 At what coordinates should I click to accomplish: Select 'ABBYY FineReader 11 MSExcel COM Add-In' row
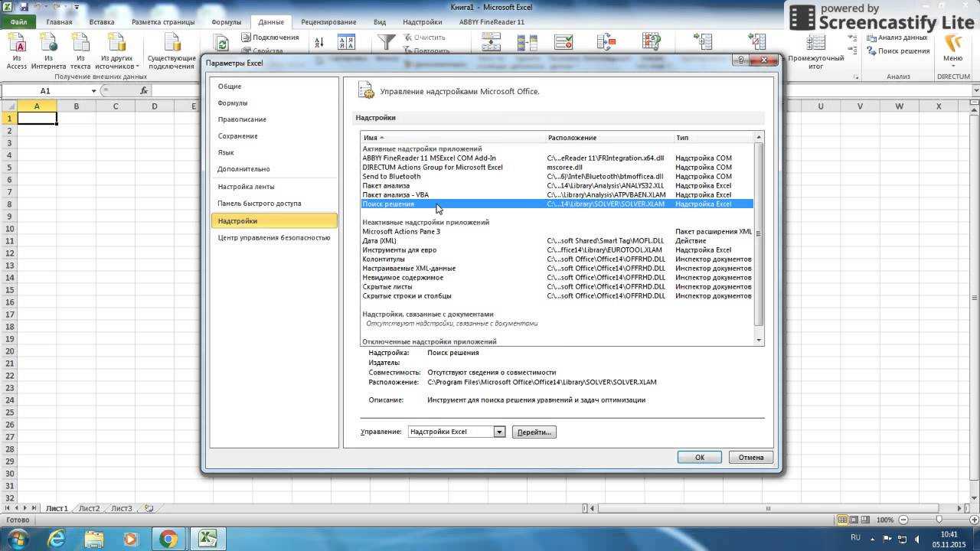[x=557, y=158]
